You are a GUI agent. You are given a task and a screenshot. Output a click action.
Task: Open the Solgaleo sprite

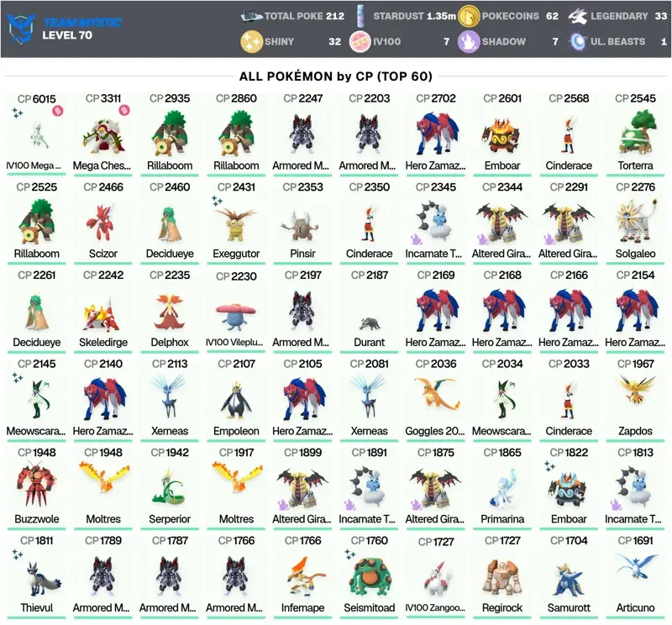pos(636,221)
